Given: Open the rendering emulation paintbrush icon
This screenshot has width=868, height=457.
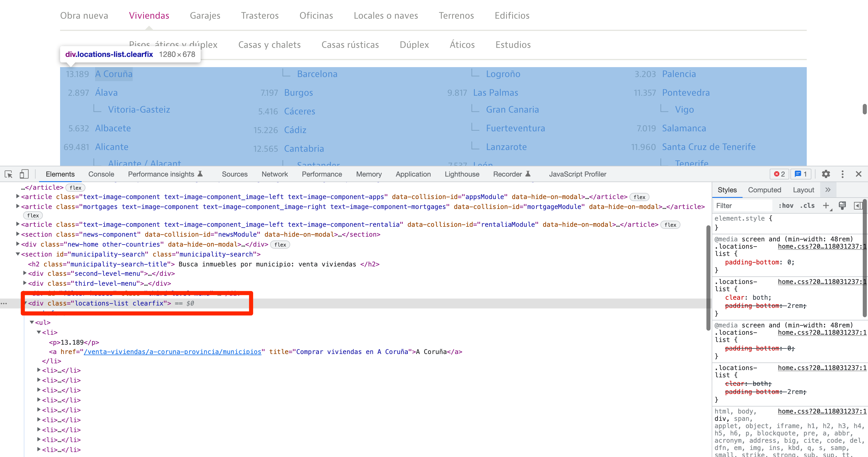Looking at the screenshot, I should tap(842, 205).
